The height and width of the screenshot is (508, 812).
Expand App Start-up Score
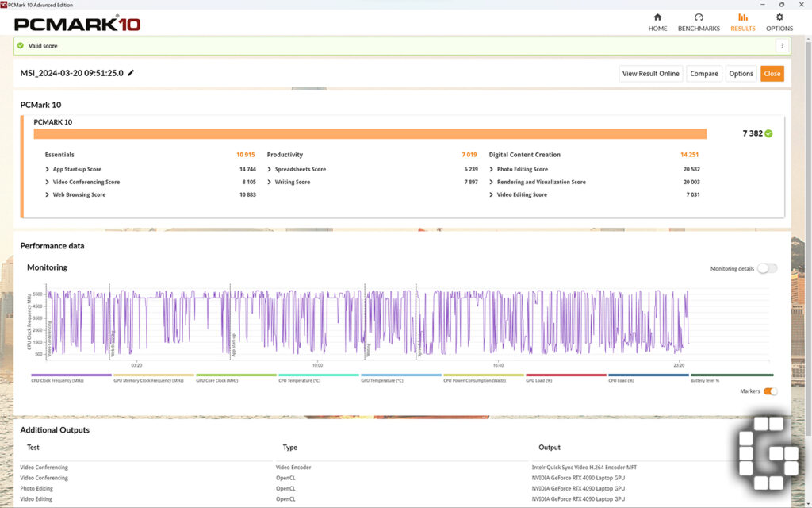click(x=47, y=170)
